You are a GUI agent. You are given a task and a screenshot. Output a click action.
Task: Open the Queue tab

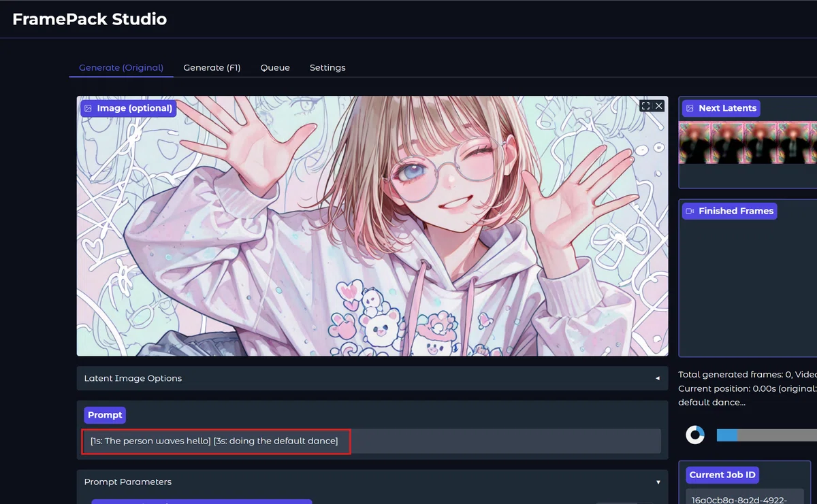tap(275, 67)
